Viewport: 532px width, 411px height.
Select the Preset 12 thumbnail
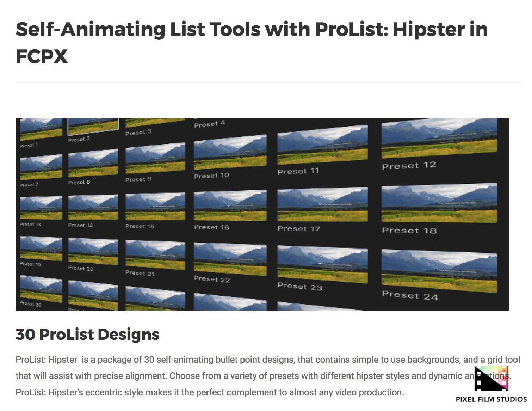pyautogui.click(x=439, y=139)
